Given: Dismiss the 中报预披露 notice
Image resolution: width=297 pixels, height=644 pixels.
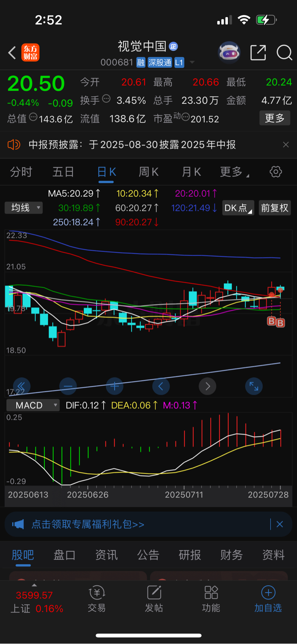Looking at the screenshot, I should coord(286,145).
